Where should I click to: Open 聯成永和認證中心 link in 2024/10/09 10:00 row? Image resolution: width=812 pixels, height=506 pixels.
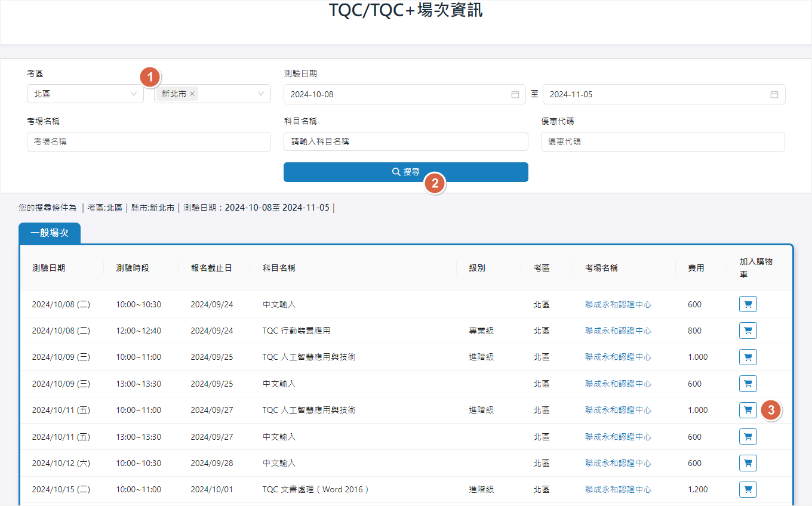618,357
